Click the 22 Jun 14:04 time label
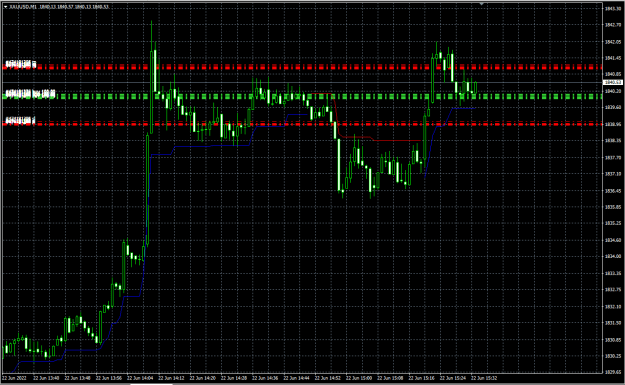 (140, 378)
